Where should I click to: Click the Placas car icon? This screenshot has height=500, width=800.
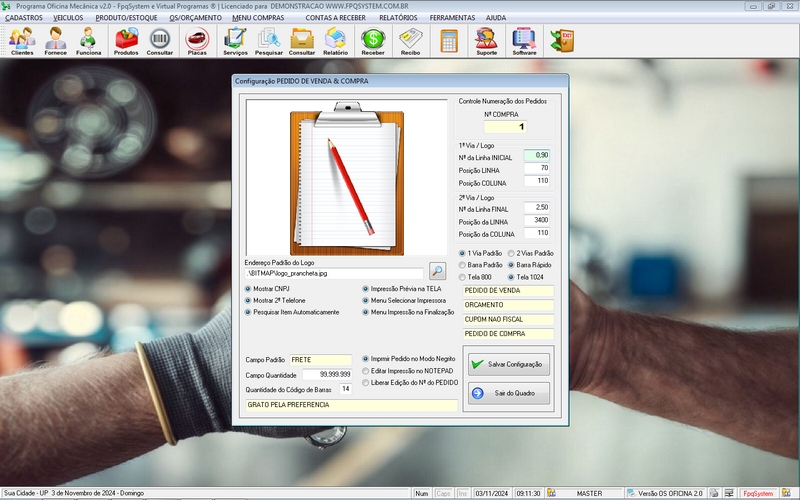[x=197, y=40]
